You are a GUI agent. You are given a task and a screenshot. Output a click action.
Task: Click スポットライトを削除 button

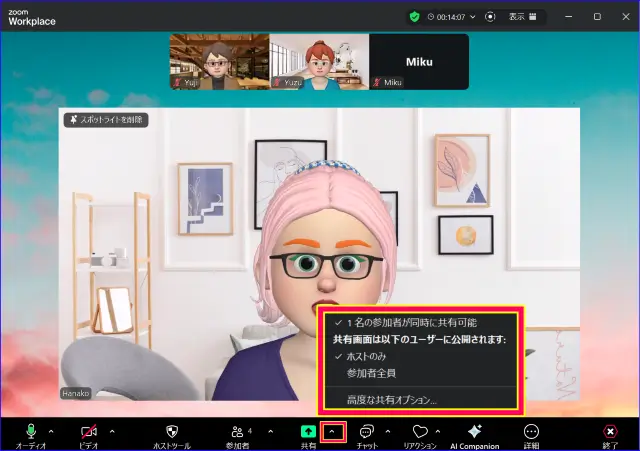(x=106, y=120)
